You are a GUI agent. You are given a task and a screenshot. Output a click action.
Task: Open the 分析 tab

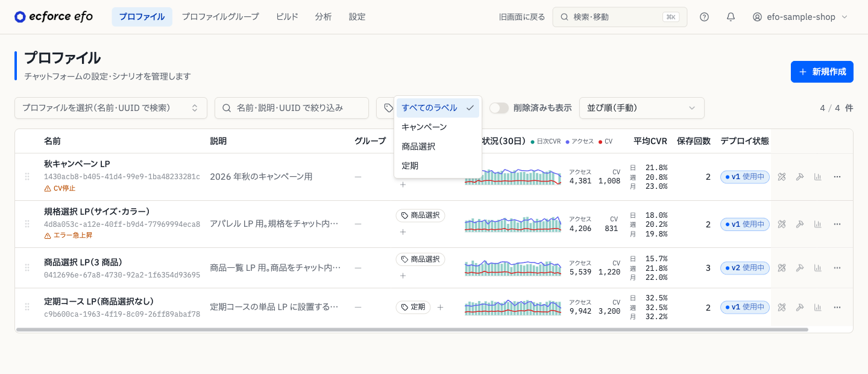323,17
